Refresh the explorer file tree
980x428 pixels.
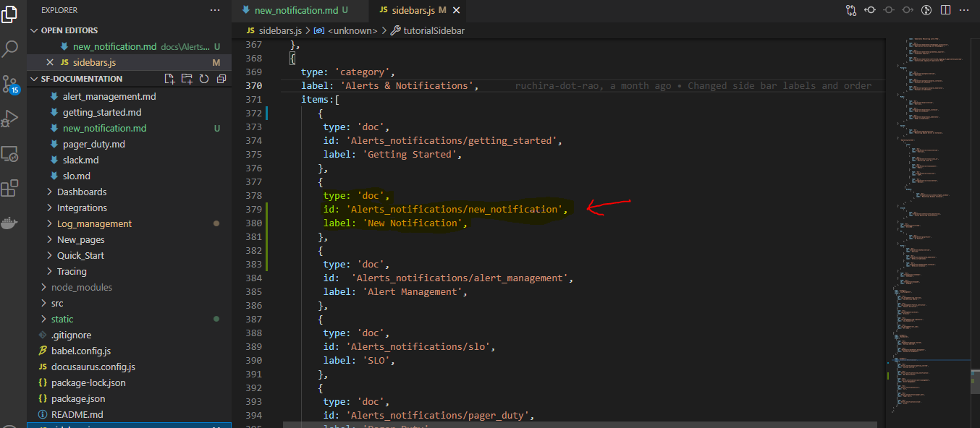204,79
